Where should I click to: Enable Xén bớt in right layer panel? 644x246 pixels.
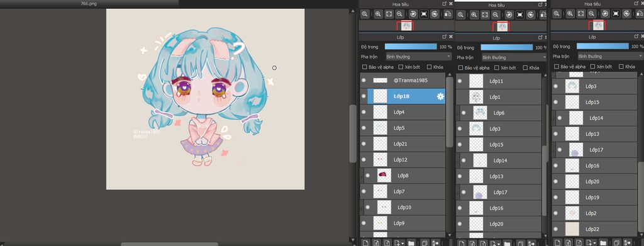[x=592, y=67]
